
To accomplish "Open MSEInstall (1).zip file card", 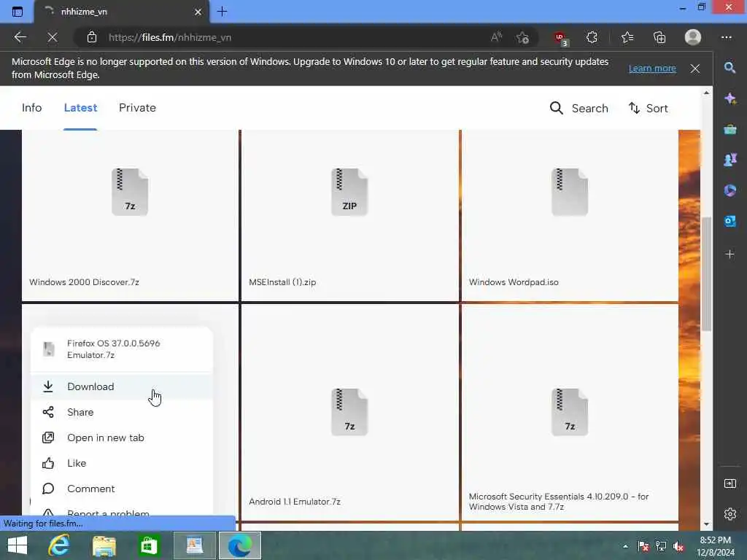I will tap(350, 215).
